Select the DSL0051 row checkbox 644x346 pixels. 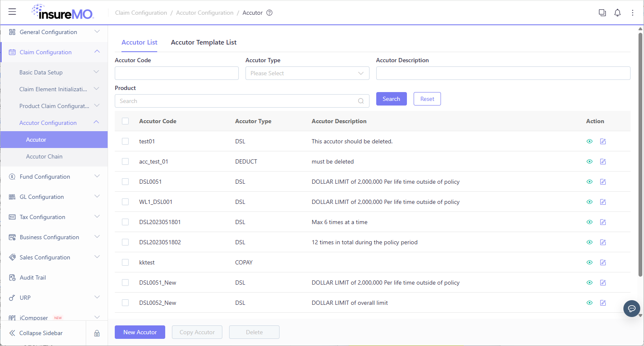(125, 182)
